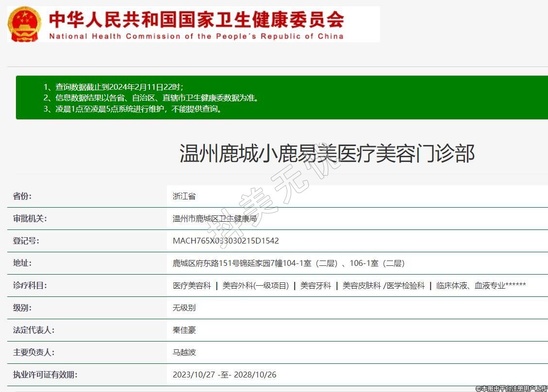Click the province value 浙江省
The height and width of the screenshot is (392, 548).
(184, 196)
